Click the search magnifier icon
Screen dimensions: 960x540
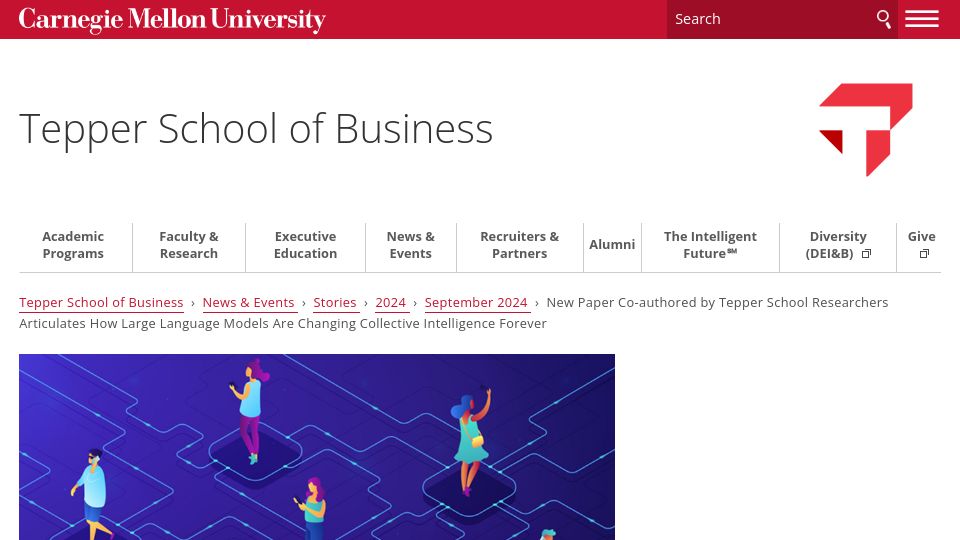pos(883,19)
